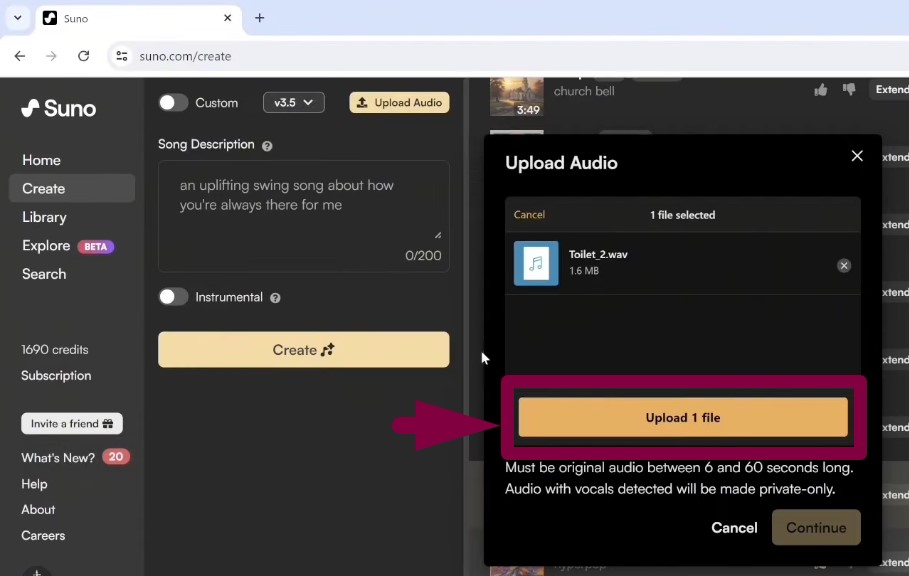Remove Toilet_2.wav from selected files
Screen dimensions: 909x576
click(x=844, y=265)
